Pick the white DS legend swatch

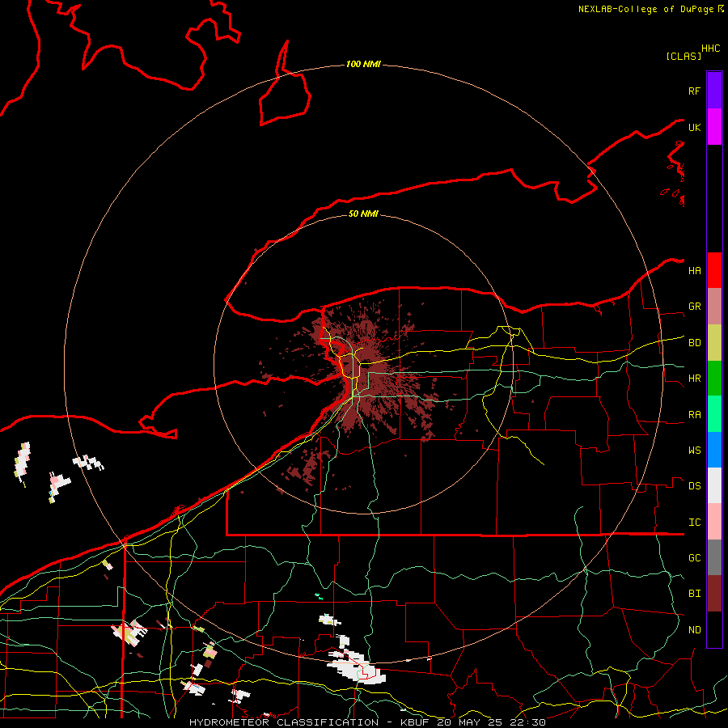(714, 485)
